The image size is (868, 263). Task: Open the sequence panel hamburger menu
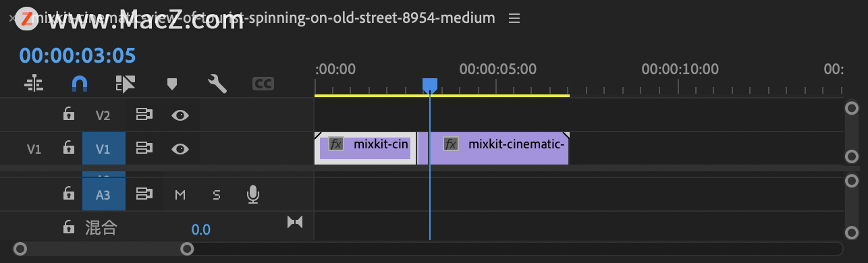(514, 18)
